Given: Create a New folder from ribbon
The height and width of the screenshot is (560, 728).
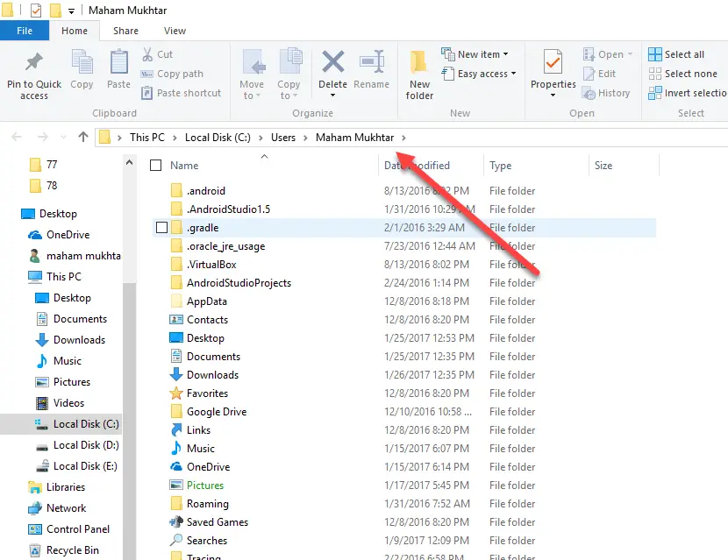Looking at the screenshot, I should (419, 74).
